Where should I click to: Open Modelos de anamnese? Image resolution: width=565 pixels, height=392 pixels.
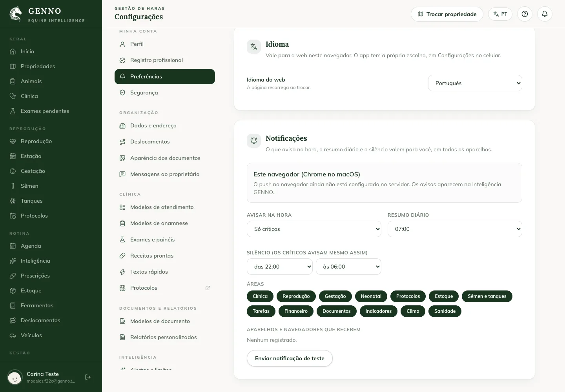(165, 223)
